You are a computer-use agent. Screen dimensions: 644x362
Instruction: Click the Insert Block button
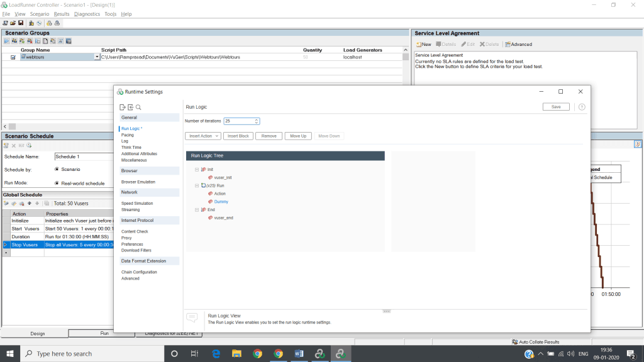pos(238,136)
